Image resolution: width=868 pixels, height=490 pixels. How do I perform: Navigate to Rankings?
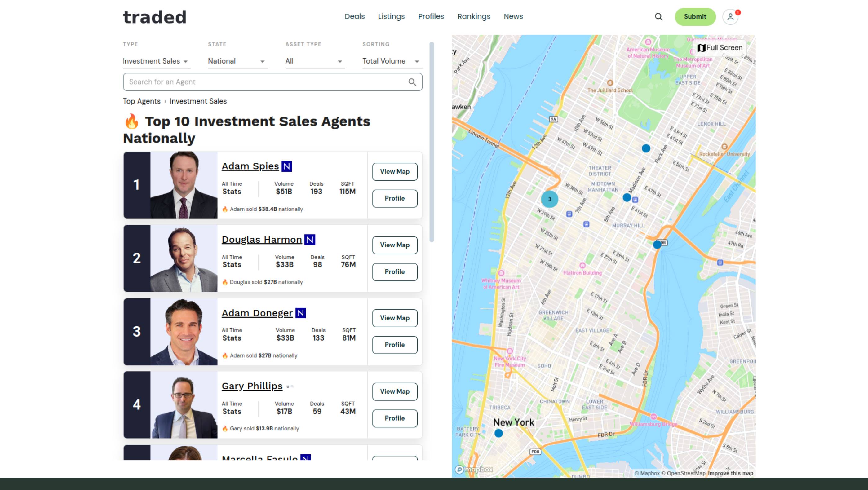pyautogui.click(x=474, y=16)
